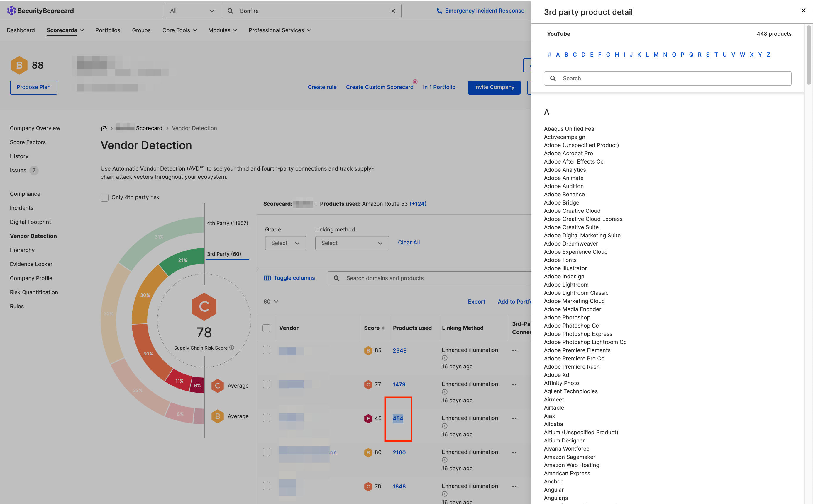Click the C grade badge next to 77
Screen dimensions: 813x504
click(x=368, y=384)
